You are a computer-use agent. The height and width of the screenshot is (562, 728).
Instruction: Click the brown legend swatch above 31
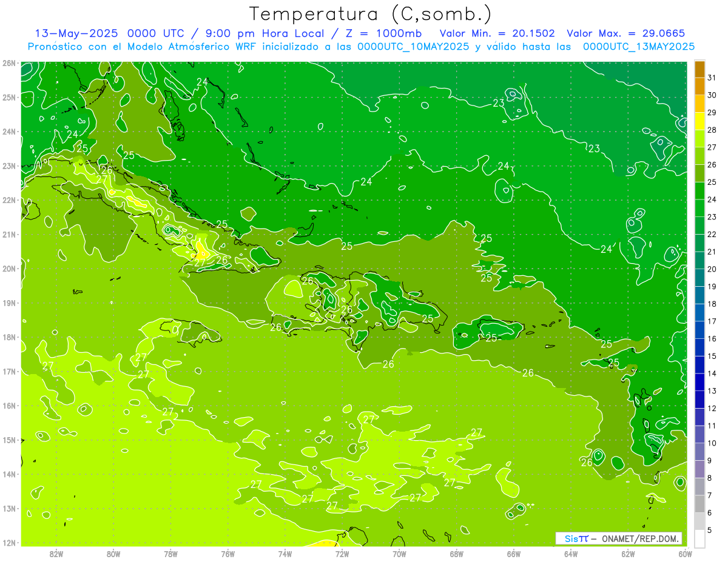(699, 69)
